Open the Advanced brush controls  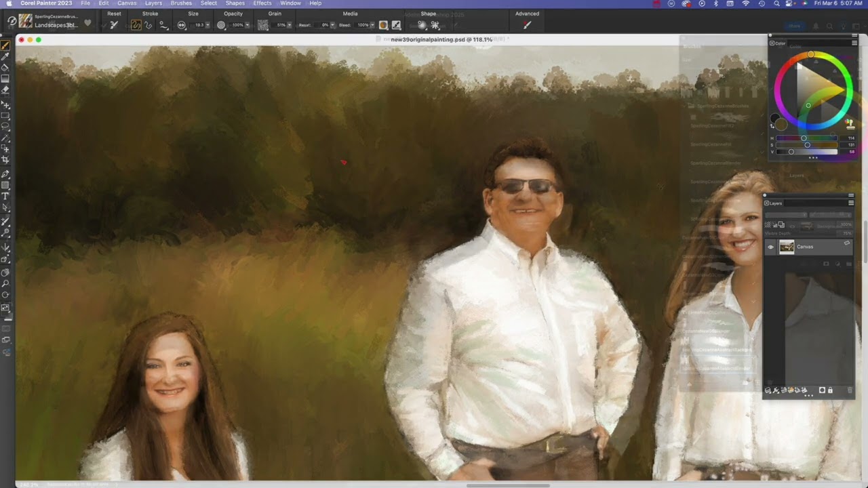click(x=527, y=25)
